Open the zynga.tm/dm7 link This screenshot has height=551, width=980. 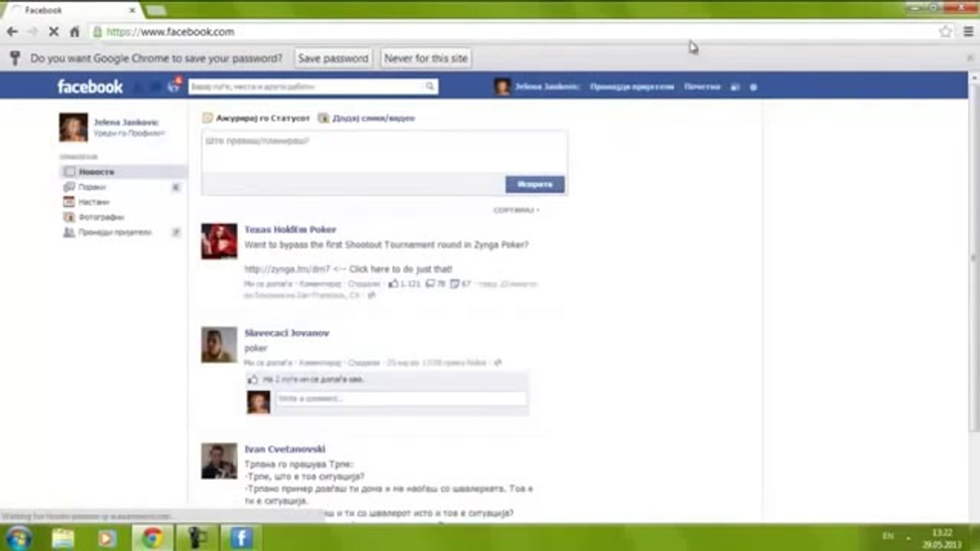point(287,269)
